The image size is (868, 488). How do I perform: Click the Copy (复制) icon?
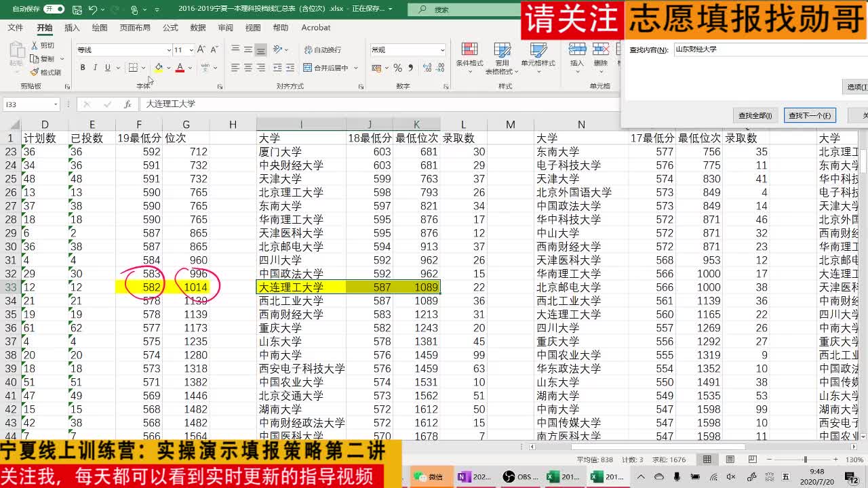35,59
